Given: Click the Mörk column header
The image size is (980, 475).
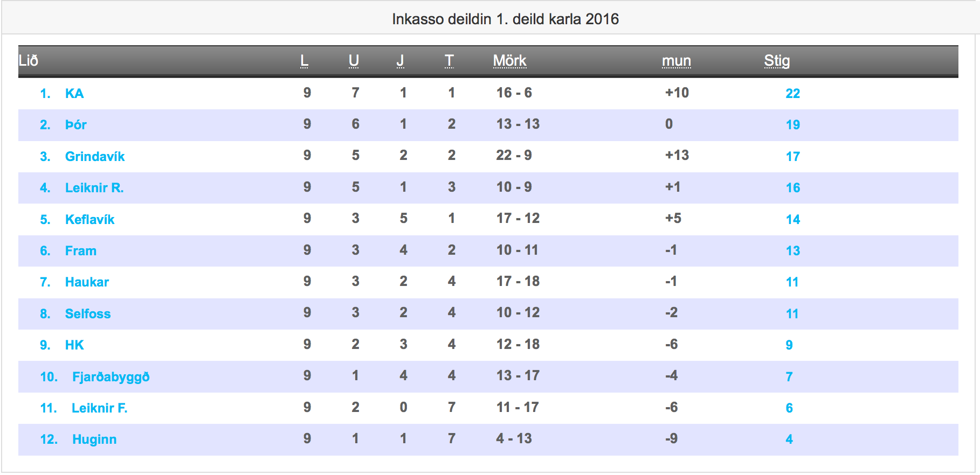Looking at the screenshot, I should (509, 61).
